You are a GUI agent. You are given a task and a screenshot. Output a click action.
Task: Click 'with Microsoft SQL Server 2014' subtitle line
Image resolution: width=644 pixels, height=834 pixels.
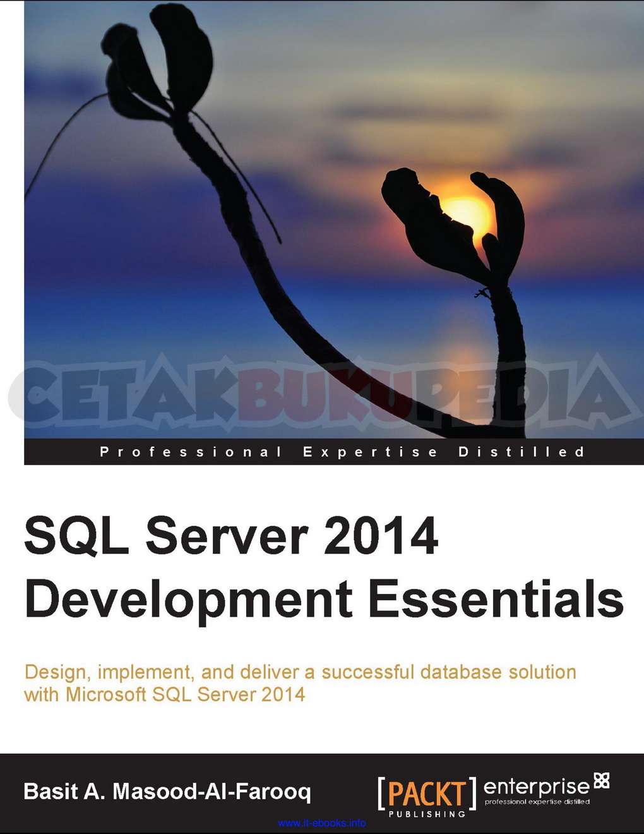click(164, 694)
